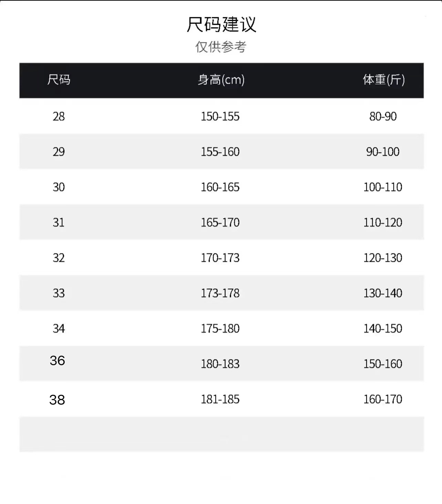Click the 155-160 height cell
This screenshot has width=442, height=504.
220,152
